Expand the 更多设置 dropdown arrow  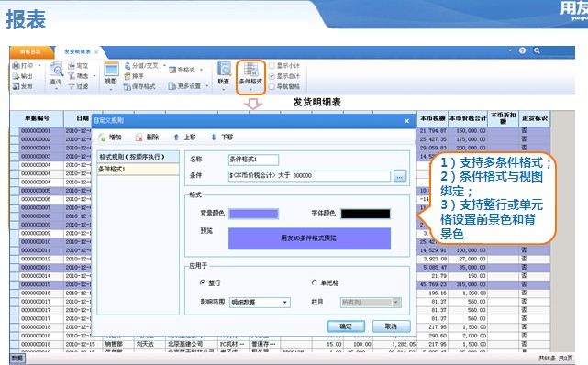coord(207,86)
